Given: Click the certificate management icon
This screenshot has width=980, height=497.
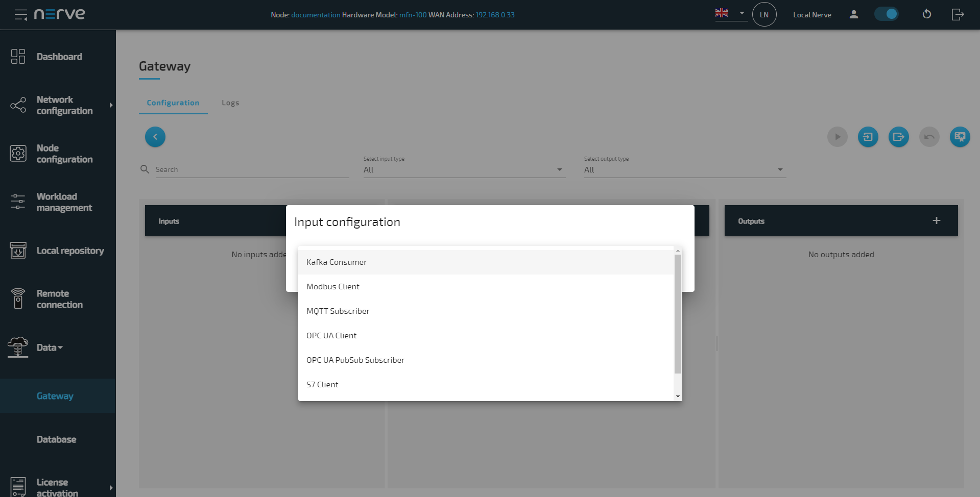Looking at the screenshot, I should pyautogui.click(x=960, y=137).
